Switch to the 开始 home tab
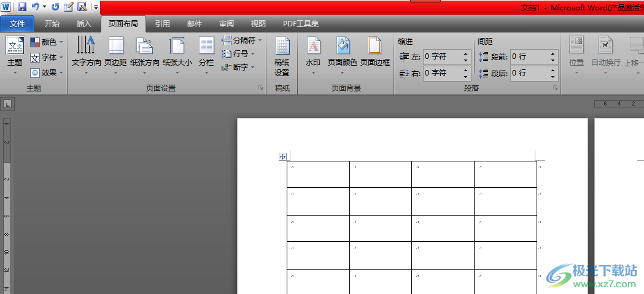 [x=52, y=24]
